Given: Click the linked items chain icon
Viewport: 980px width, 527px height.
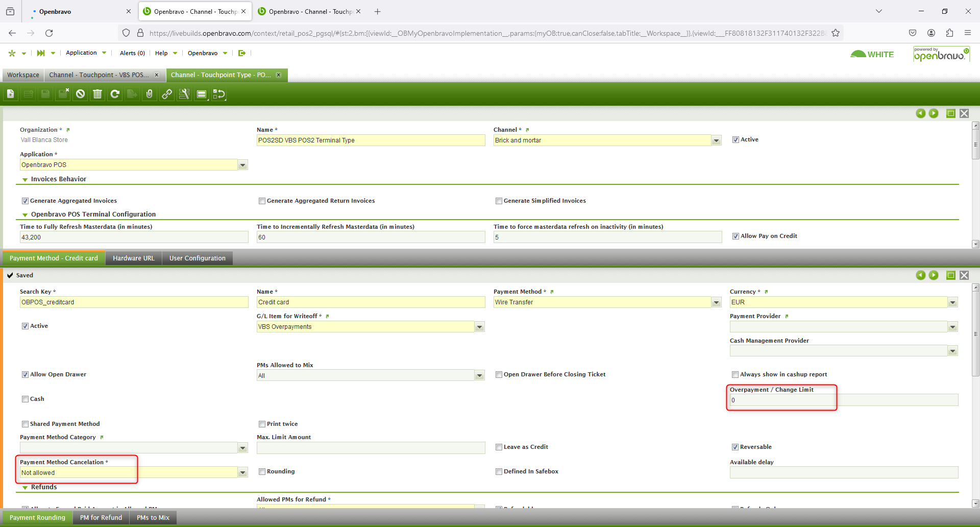Looking at the screenshot, I should click(167, 94).
